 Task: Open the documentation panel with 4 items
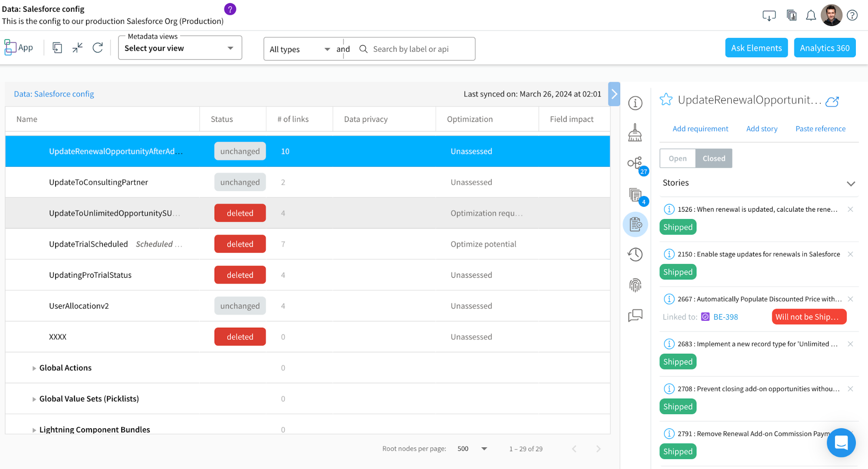pyautogui.click(x=635, y=194)
